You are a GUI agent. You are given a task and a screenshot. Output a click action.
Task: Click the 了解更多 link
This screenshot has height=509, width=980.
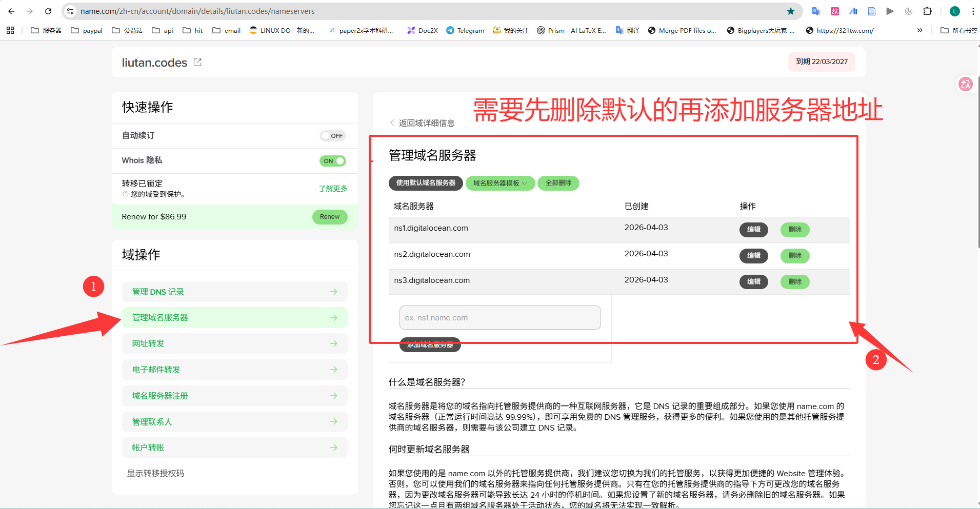click(333, 189)
